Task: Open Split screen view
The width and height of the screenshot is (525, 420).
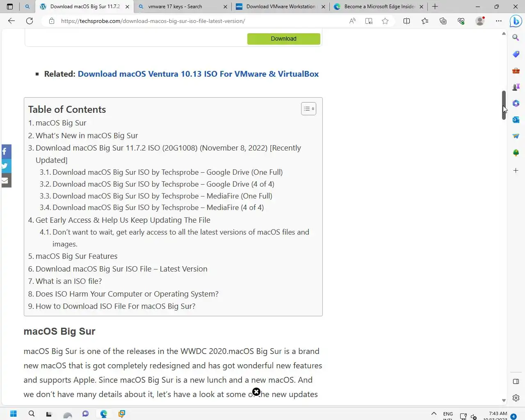Action: (x=406, y=21)
